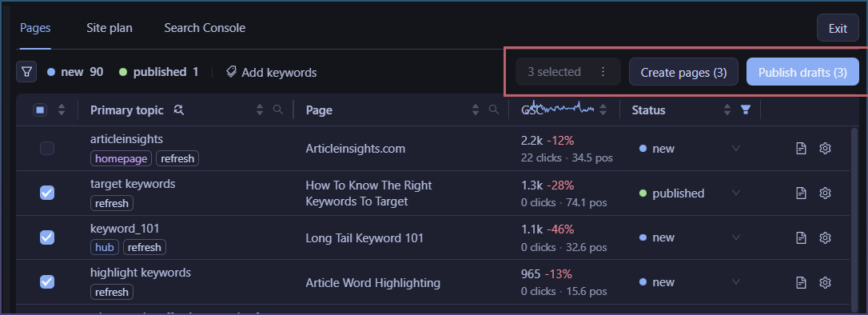The height and width of the screenshot is (315, 868).
Task: Expand status dropdown for Articleinsights.com row
Action: [735, 149]
